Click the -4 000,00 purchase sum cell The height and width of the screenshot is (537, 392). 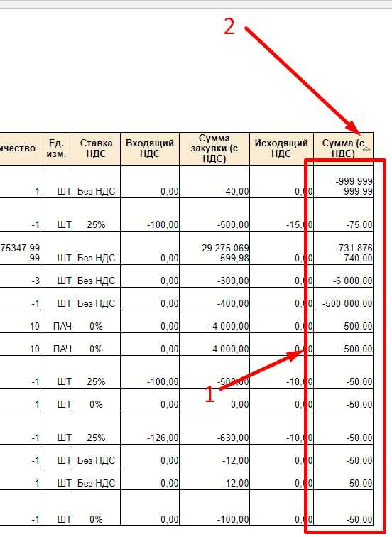click(x=214, y=321)
